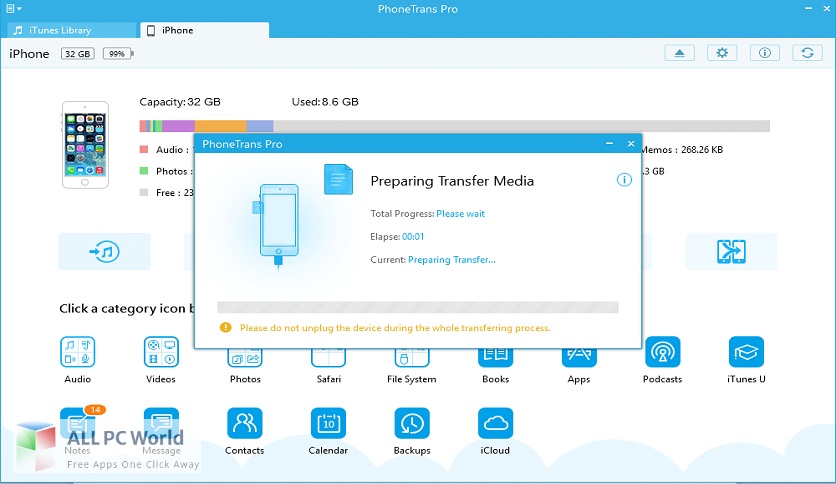The height and width of the screenshot is (484, 836).
Task: Close the PhoneTrans Pro transfer dialog
Action: coord(631,143)
